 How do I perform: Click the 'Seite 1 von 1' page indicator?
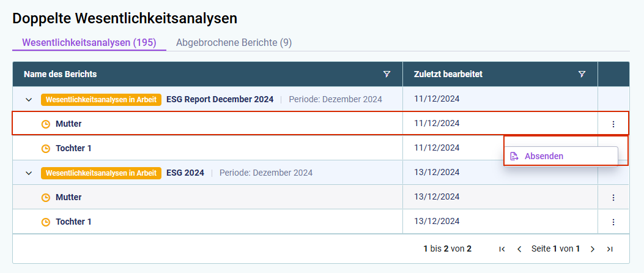[x=555, y=249]
